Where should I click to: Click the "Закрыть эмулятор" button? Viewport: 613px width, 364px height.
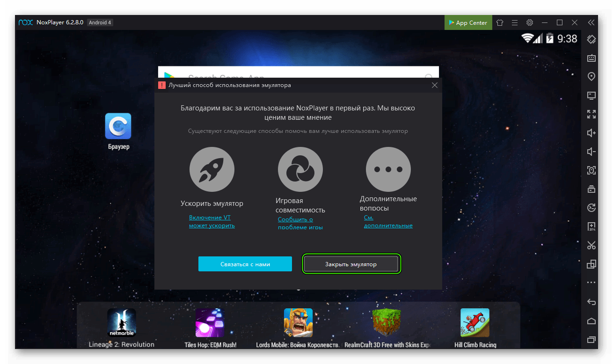point(351,264)
